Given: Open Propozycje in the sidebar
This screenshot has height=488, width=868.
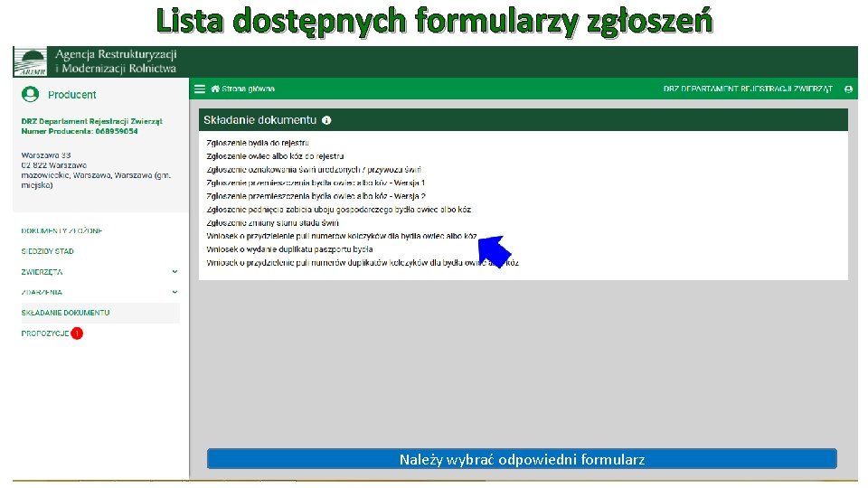Looking at the screenshot, I should point(45,333).
